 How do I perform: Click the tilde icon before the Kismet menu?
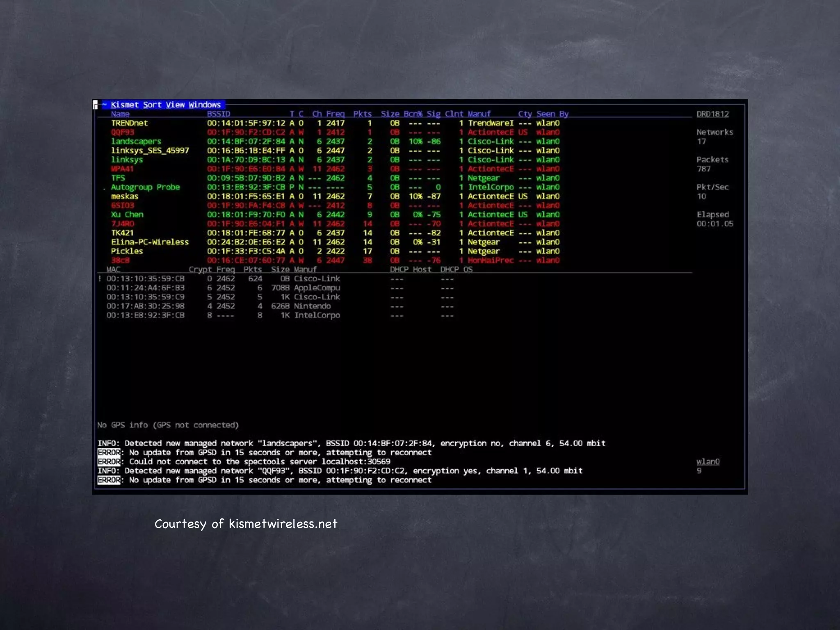pos(104,105)
